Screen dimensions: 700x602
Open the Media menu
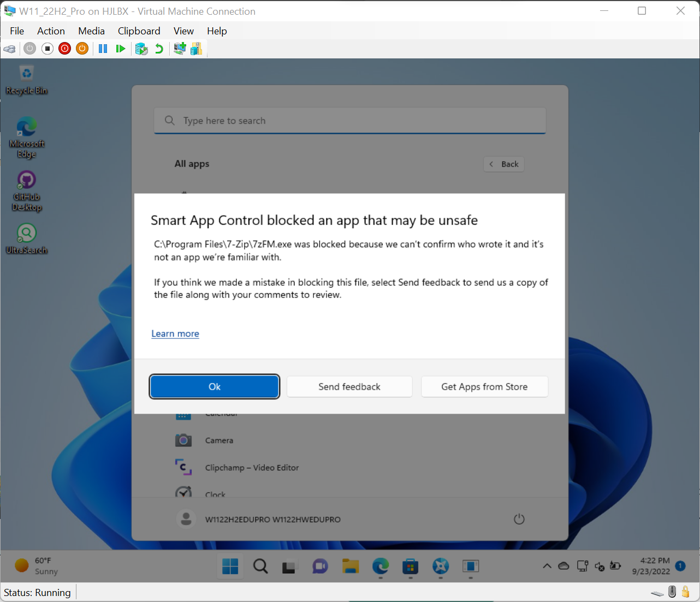91,31
